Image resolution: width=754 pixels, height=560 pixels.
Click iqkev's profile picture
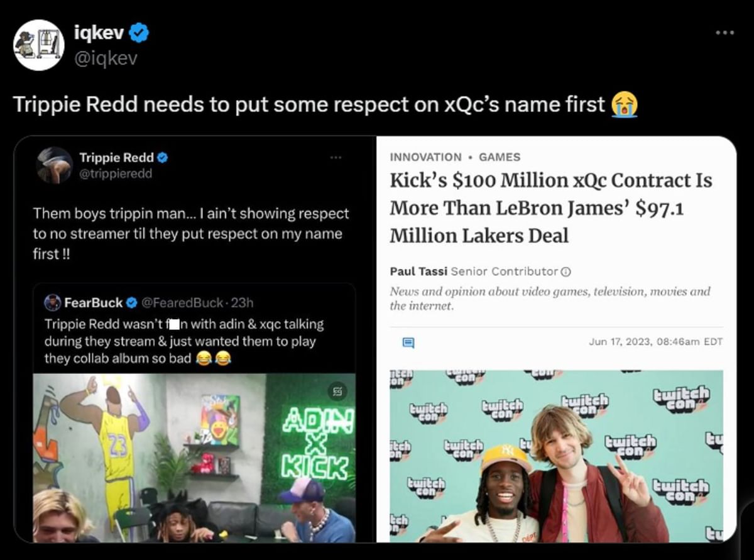click(x=39, y=45)
